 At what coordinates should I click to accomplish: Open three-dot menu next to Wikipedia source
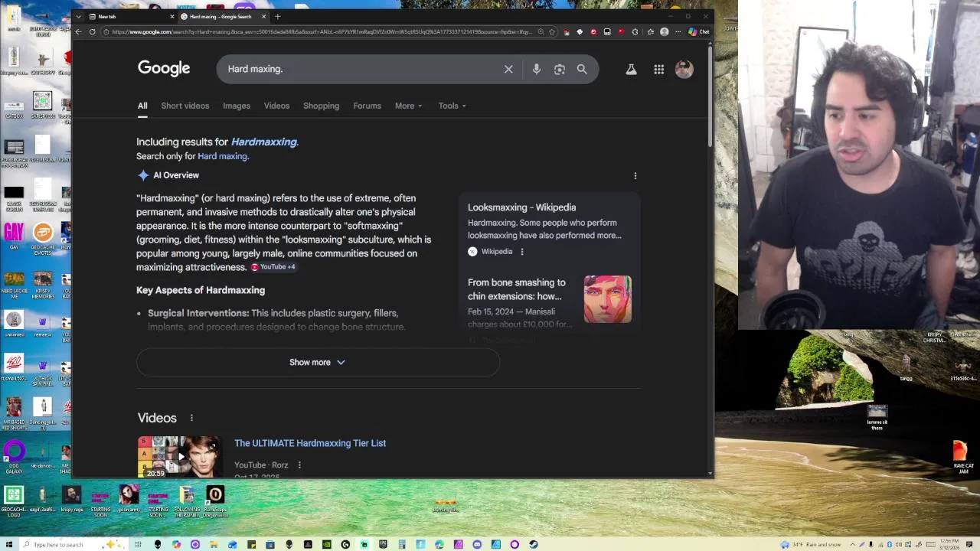(522, 252)
